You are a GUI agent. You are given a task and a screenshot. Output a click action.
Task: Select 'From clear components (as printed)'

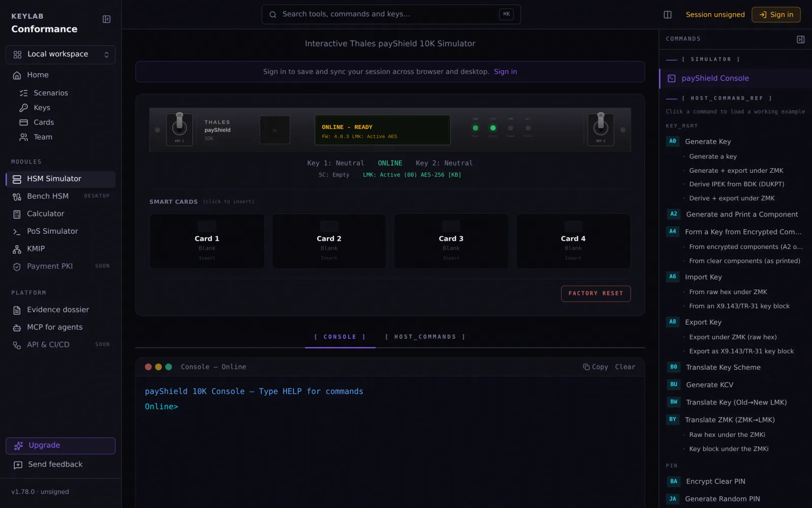[x=745, y=261]
